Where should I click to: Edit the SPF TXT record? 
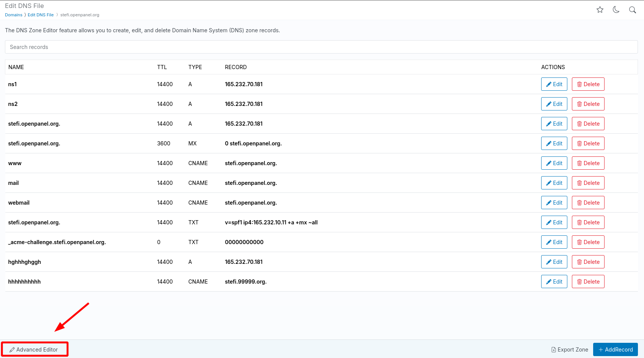554,222
